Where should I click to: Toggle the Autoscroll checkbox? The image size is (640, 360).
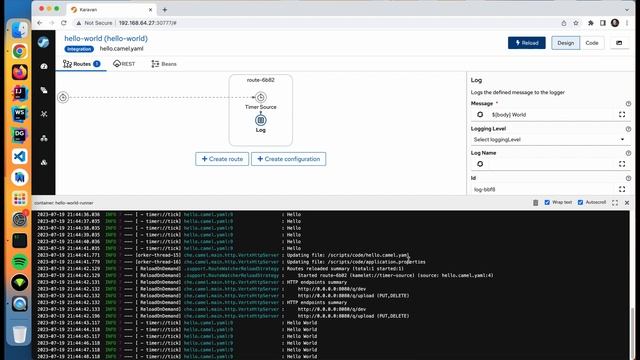click(580, 202)
